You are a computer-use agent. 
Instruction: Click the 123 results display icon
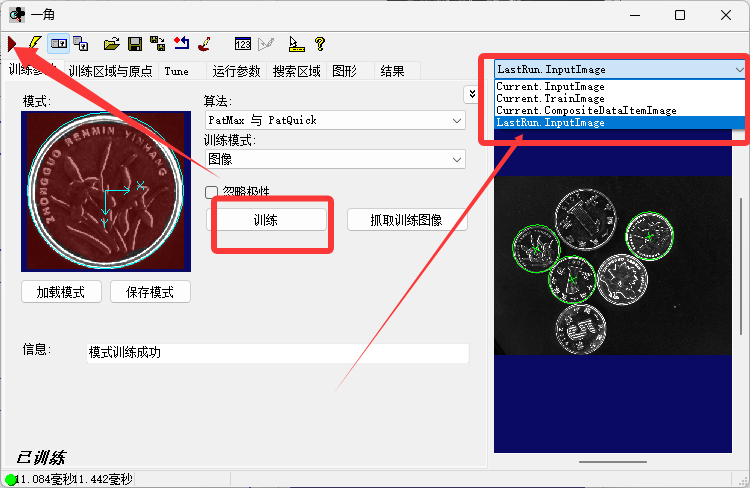pyautogui.click(x=243, y=44)
